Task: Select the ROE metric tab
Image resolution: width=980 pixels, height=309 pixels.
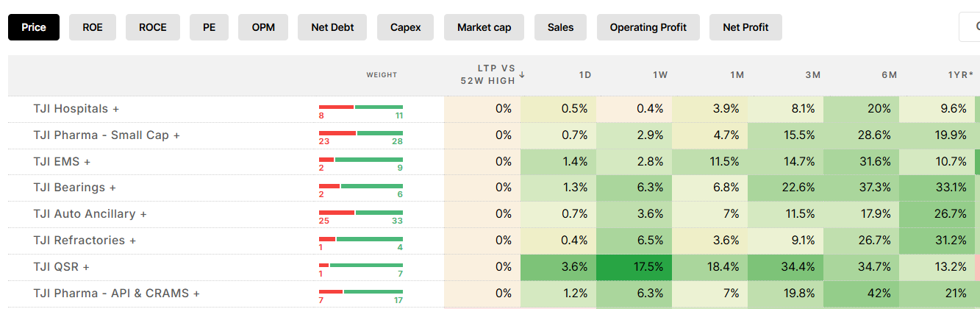Action: pos(93,27)
